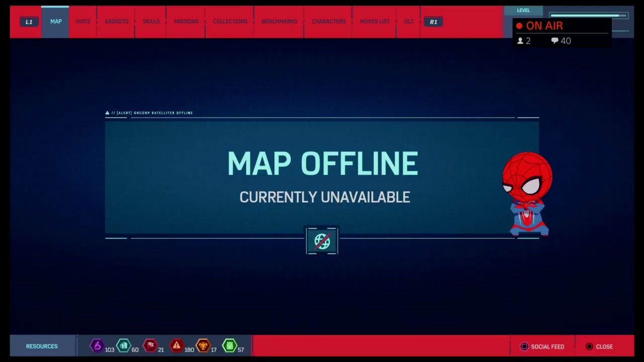This screenshot has height=362, width=644.
Task: Open the DLC tab
Action: (409, 22)
